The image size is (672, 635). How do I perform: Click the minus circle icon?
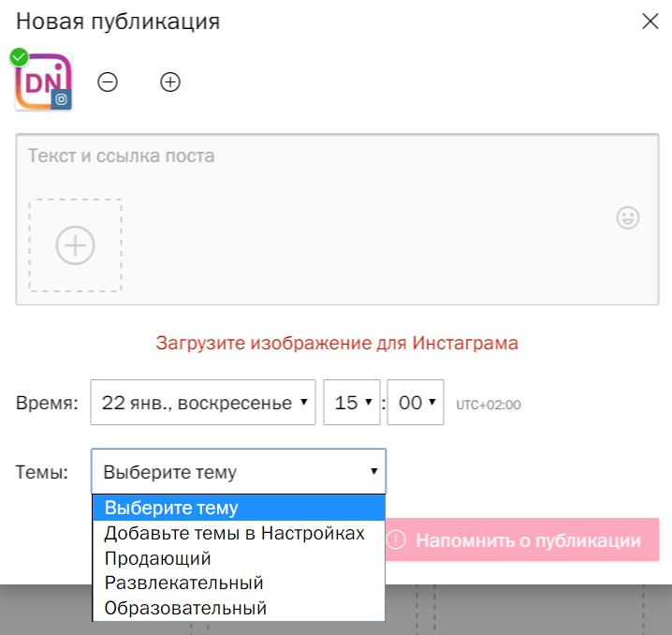pyautogui.click(x=107, y=81)
